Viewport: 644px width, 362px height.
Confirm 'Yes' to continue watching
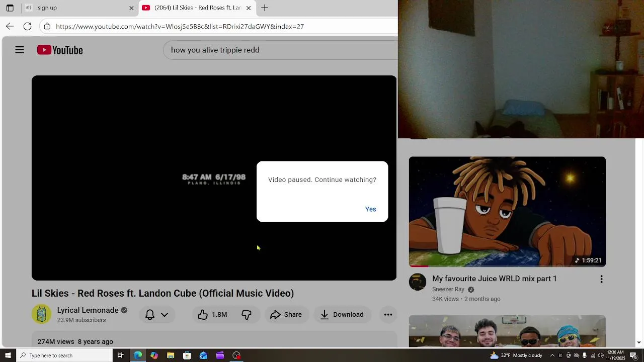coord(370,209)
